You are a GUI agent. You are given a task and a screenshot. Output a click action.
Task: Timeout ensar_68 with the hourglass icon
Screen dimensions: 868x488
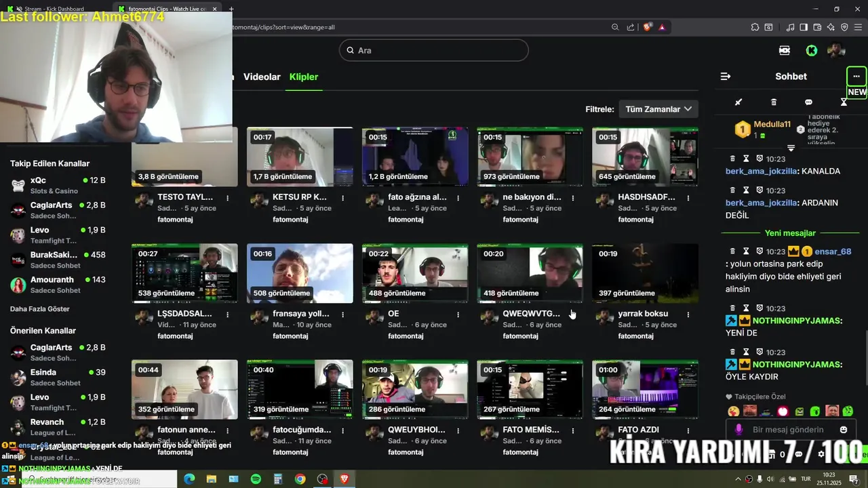[746, 251]
